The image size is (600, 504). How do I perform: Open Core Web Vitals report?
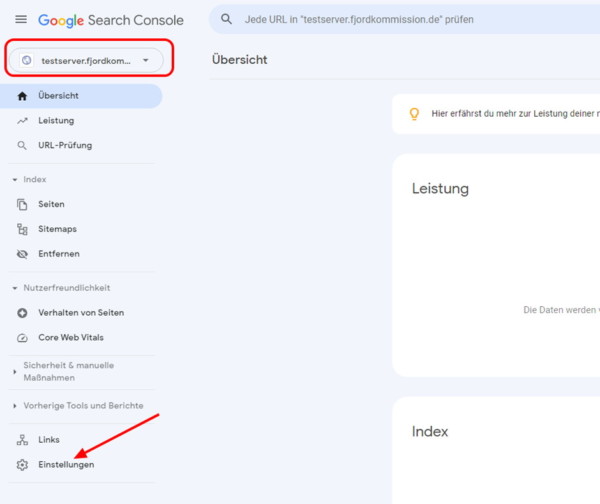pos(71,338)
